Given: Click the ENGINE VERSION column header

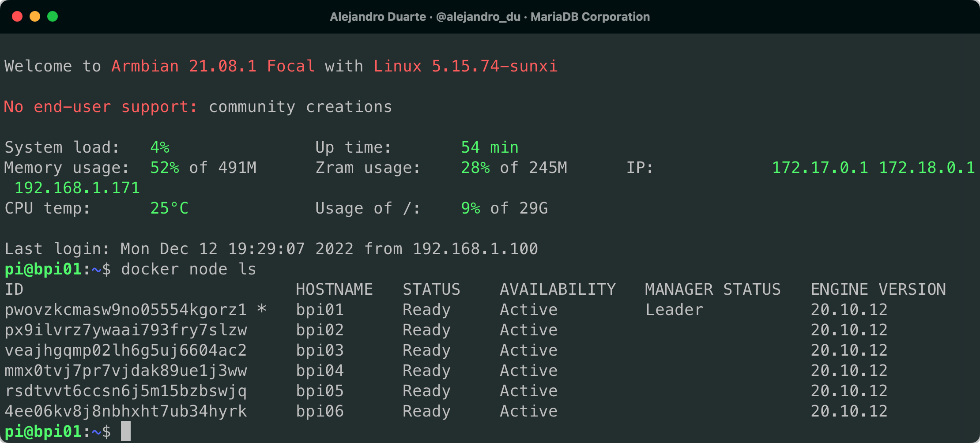Looking at the screenshot, I should point(878,289).
